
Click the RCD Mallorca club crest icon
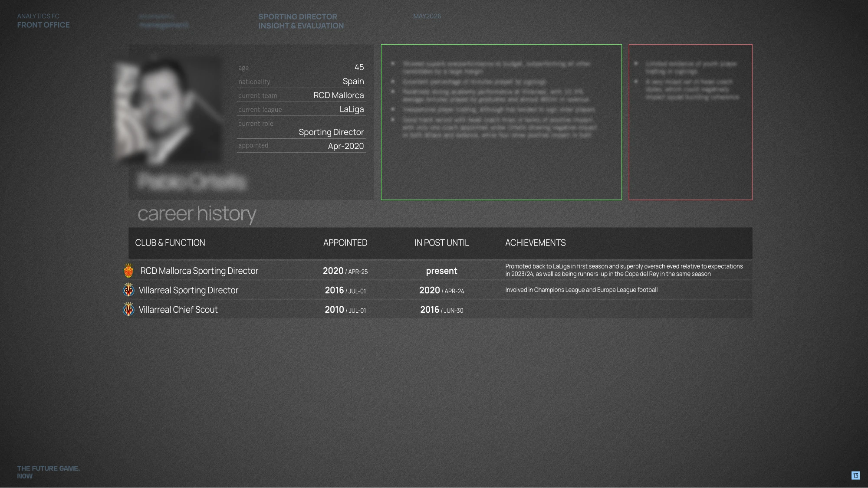click(128, 271)
